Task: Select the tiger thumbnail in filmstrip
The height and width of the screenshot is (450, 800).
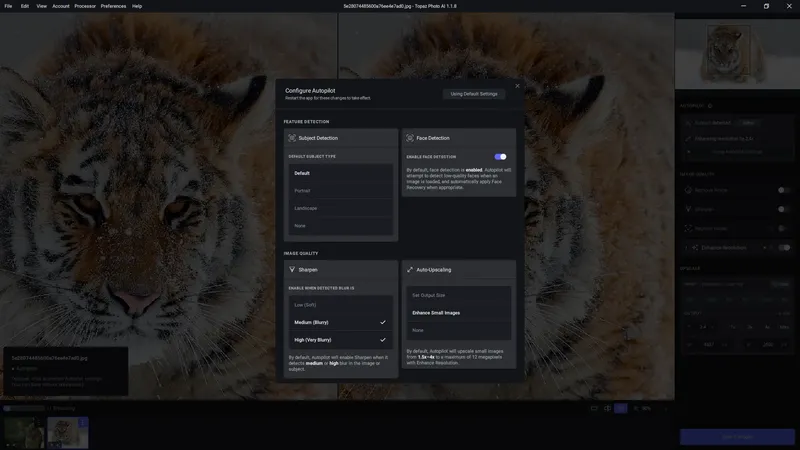Action: click(67, 432)
